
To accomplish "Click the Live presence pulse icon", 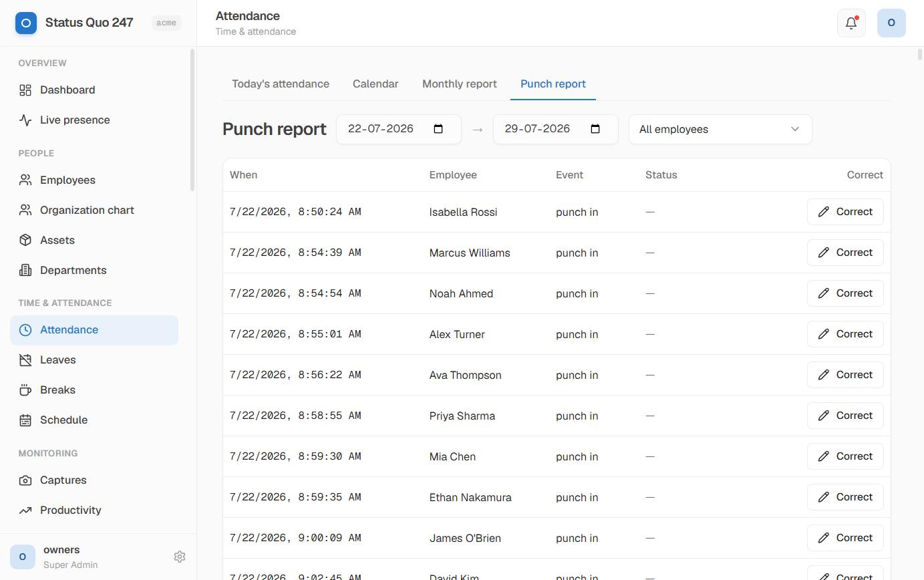I will click(25, 120).
